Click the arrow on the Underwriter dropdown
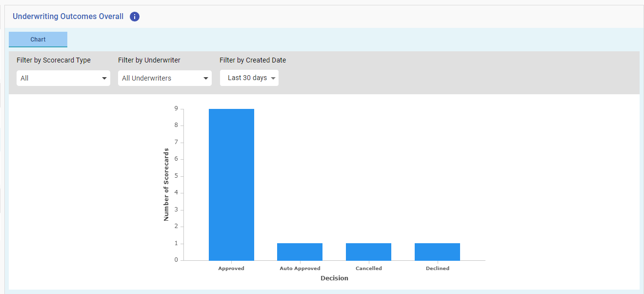 pyautogui.click(x=206, y=78)
